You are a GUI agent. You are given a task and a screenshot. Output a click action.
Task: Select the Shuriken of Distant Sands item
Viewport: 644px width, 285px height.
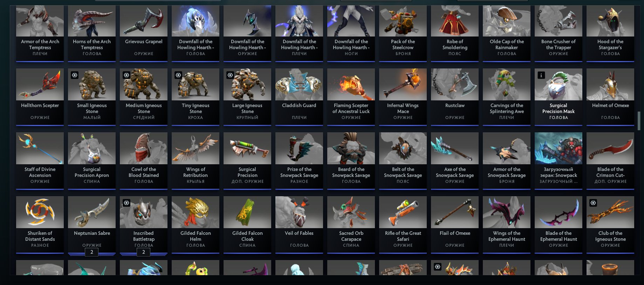pos(40,225)
